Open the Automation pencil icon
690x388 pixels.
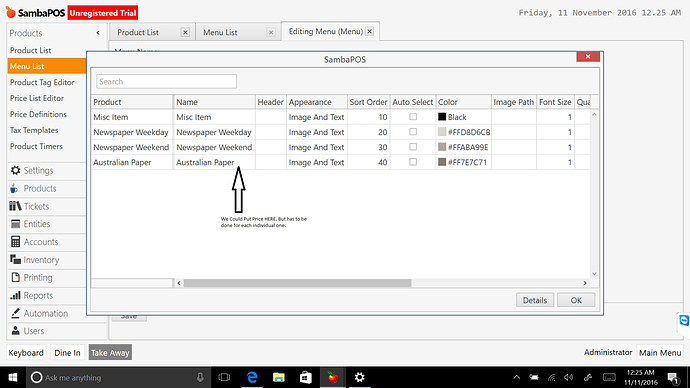(15, 313)
